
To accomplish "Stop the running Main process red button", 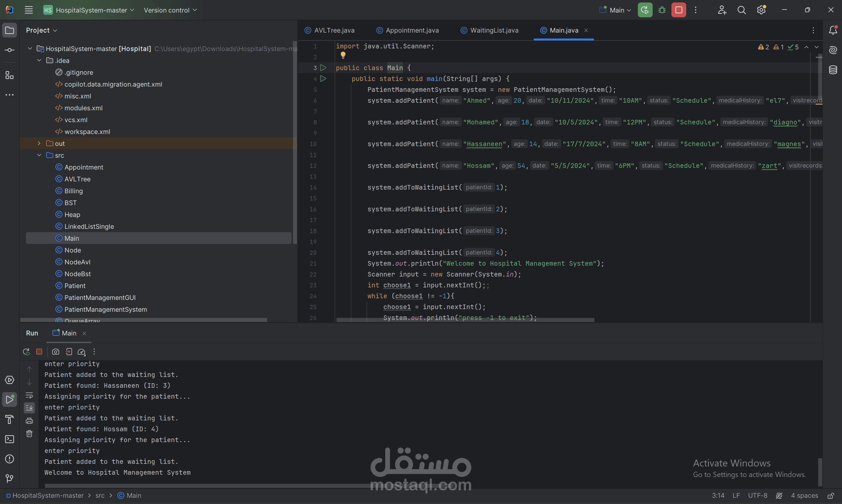I will click(678, 10).
